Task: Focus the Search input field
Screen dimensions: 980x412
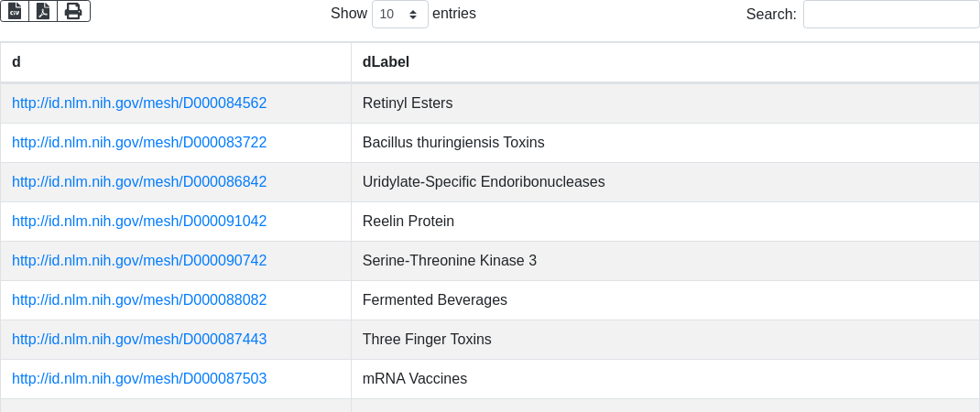Action: (x=890, y=15)
